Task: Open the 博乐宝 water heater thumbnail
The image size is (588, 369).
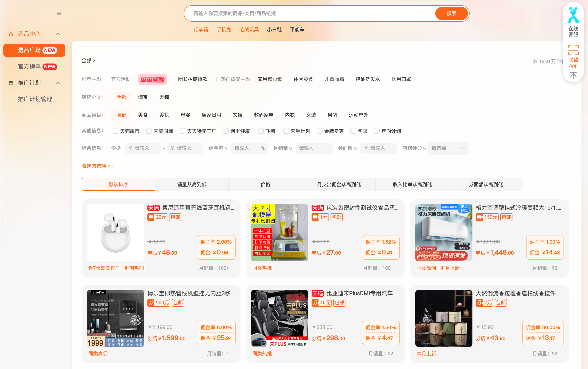Action: tap(115, 318)
